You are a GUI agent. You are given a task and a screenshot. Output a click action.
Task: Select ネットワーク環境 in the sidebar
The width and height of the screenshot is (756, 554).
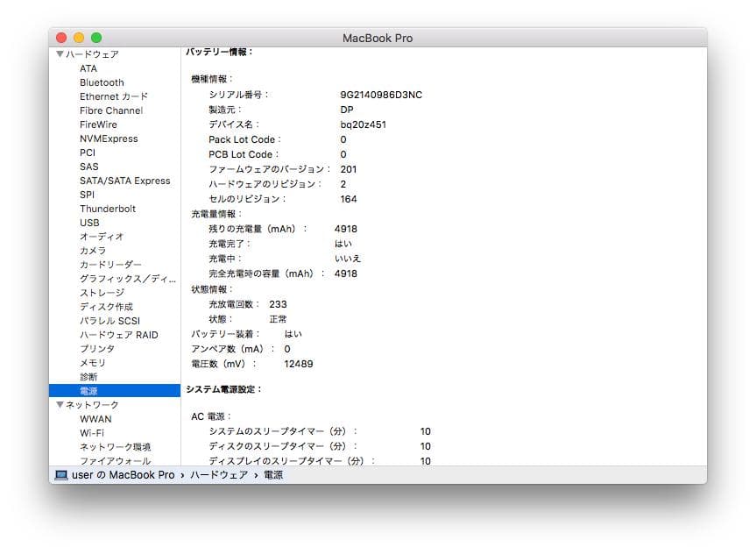click(x=116, y=447)
